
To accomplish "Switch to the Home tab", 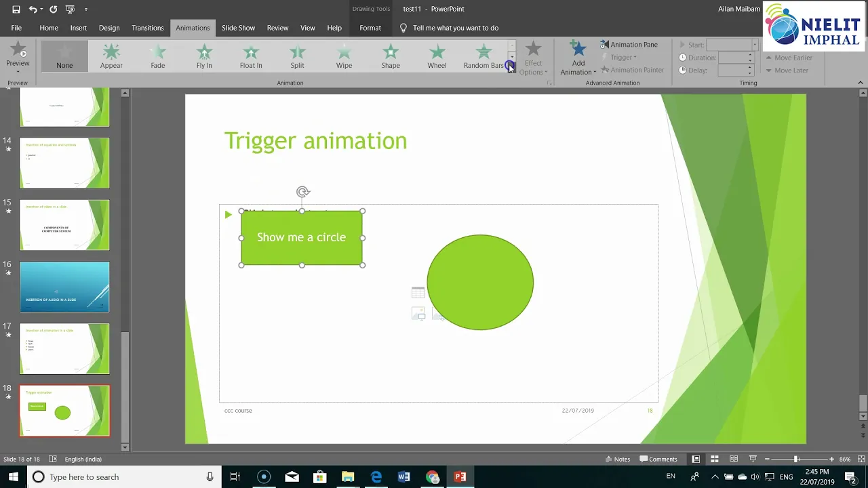I will coord(49,28).
